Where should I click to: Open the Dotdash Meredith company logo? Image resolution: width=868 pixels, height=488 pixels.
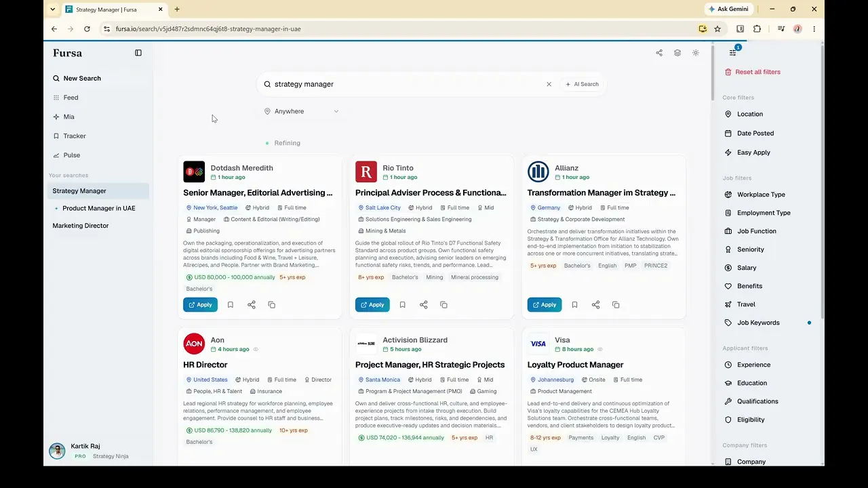click(194, 172)
